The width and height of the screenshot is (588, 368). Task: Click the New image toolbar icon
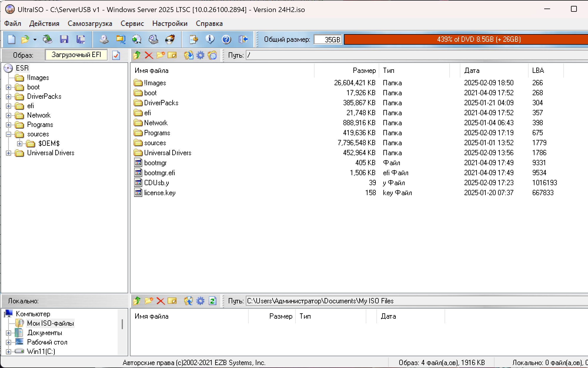pos(11,39)
